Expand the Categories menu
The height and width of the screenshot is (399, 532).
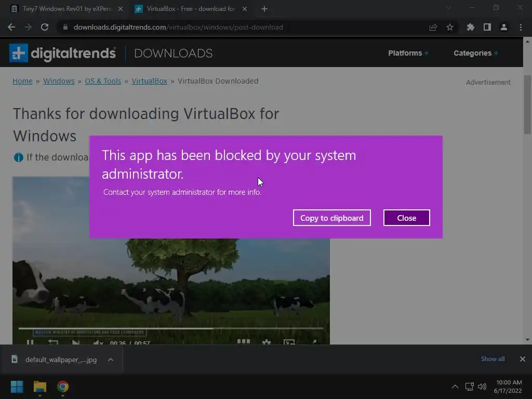click(x=476, y=54)
